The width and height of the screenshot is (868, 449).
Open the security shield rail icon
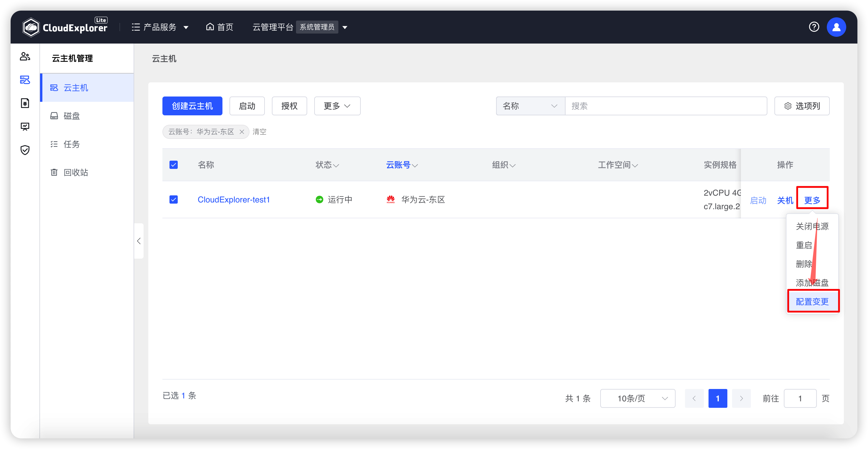tap(25, 150)
